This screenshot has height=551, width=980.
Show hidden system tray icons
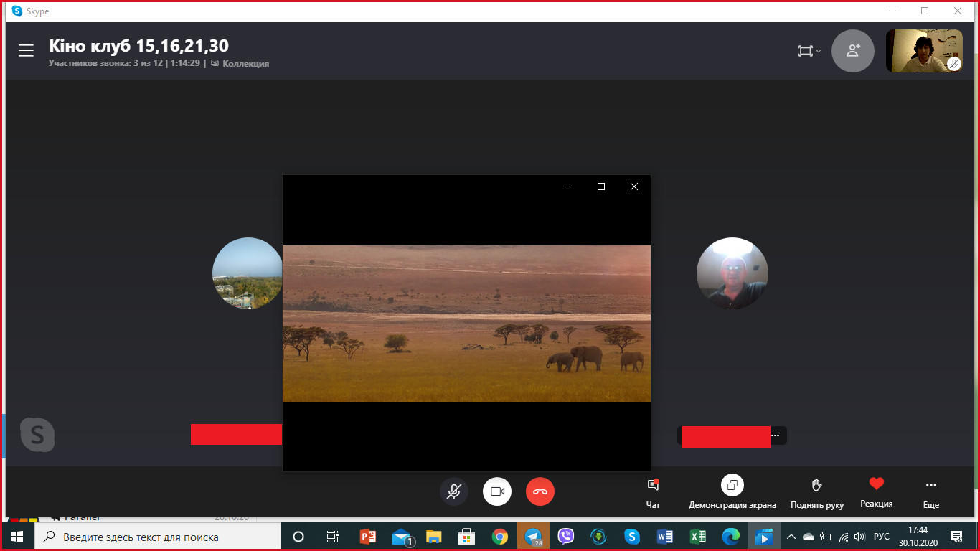[791, 537]
